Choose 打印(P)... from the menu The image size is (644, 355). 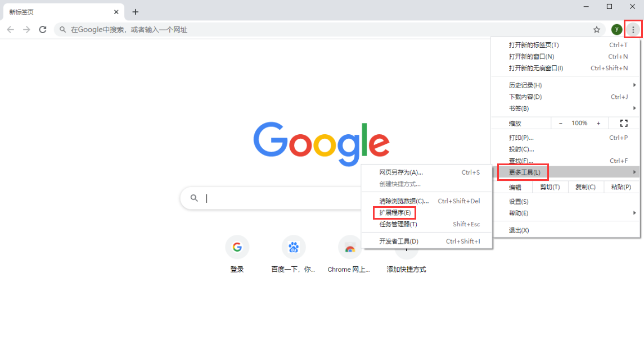(566, 138)
